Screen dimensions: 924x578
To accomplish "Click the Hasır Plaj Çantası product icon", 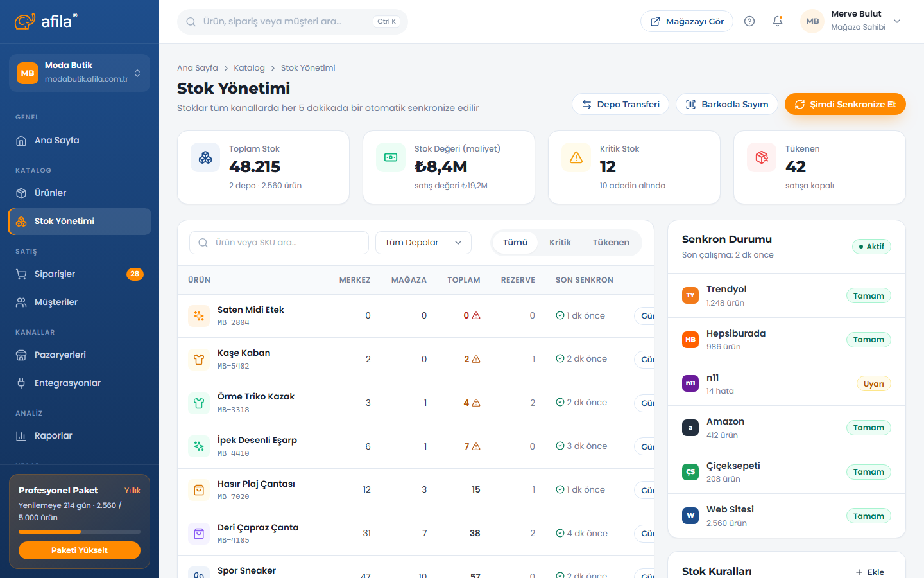I will click(x=199, y=490).
